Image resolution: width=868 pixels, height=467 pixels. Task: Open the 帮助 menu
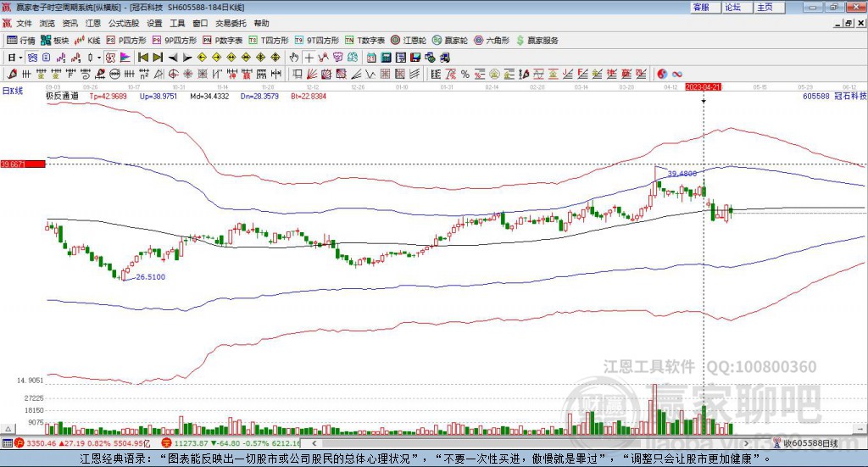click(261, 23)
